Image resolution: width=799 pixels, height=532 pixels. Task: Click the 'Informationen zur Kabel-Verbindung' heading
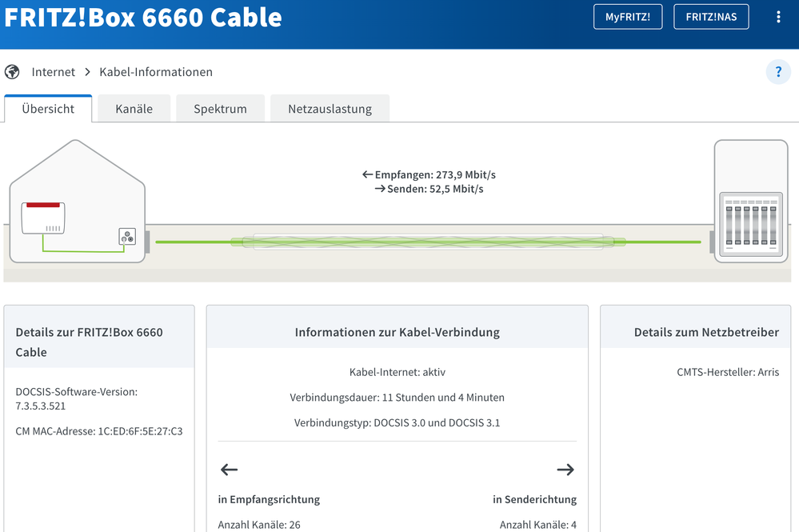[x=398, y=332]
